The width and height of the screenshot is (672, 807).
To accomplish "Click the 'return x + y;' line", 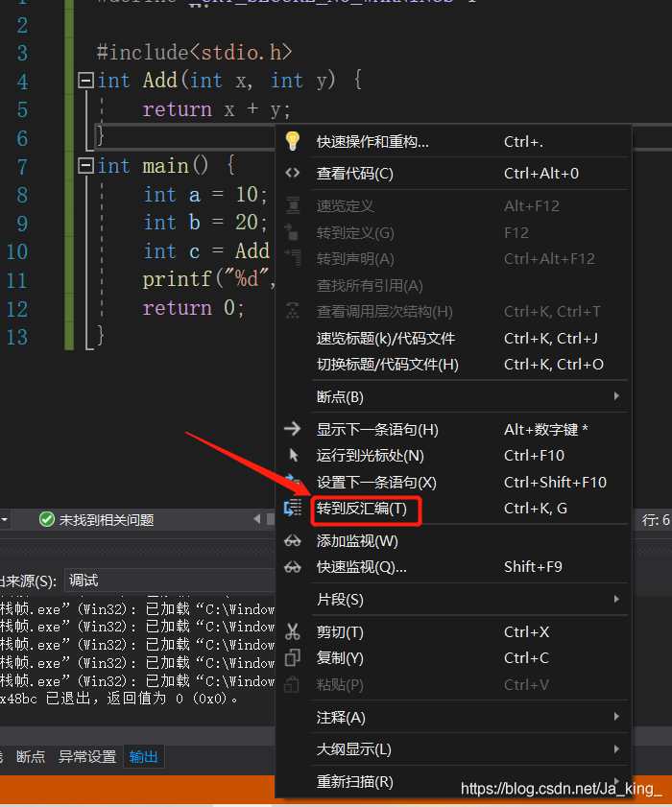I will (x=216, y=109).
